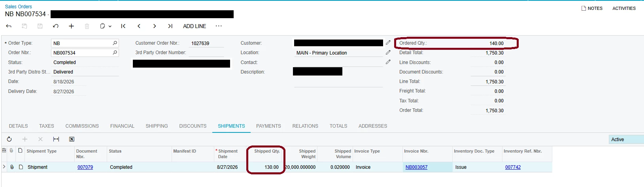Switch to the DETAILS tab
This screenshot has height=187, width=644.
coord(19,126)
